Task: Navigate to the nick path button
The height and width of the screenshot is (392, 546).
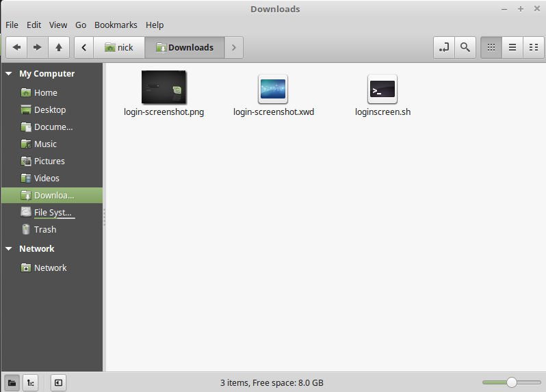Action: [119, 47]
